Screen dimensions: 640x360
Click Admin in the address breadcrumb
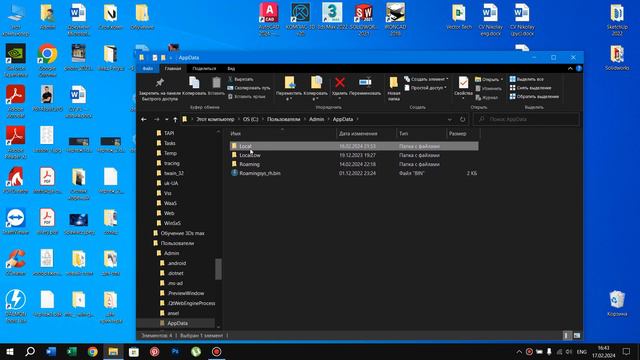click(316, 119)
